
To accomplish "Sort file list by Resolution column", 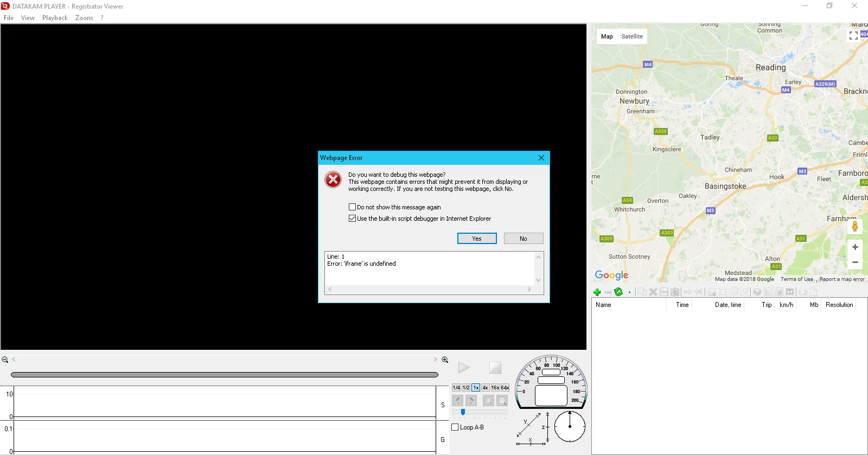I will 839,305.
